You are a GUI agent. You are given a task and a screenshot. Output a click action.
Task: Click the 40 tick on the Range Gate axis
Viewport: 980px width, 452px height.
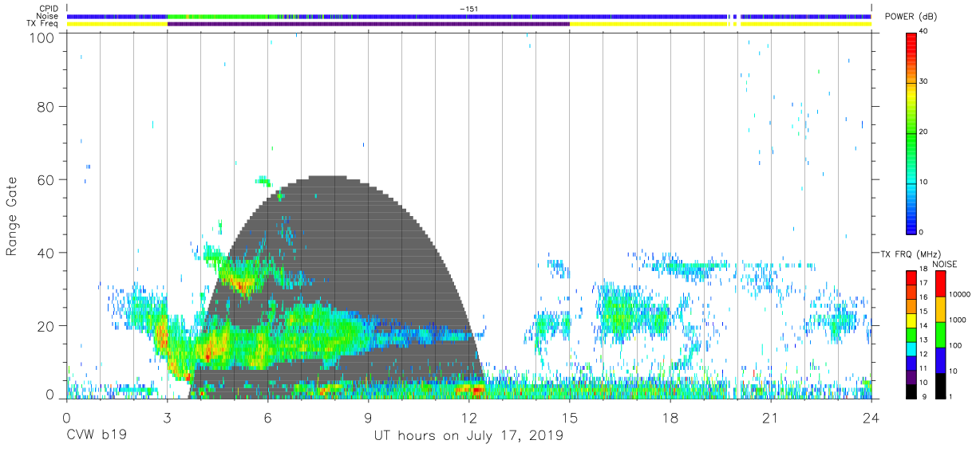coord(46,253)
